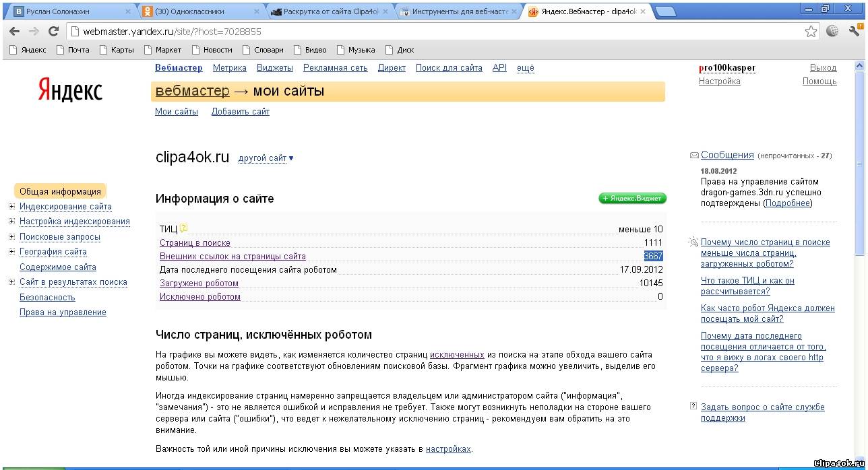Close the Руслан Соломахин tab
Screen dimensions: 868x470
click(128, 11)
